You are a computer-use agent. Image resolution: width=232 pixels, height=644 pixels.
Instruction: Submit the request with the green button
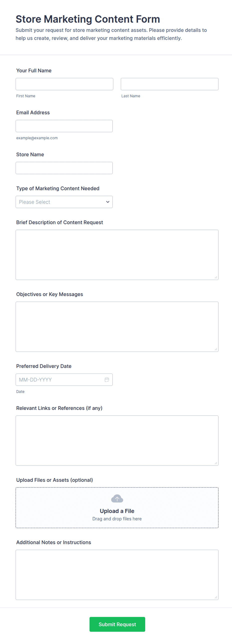(117, 624)
